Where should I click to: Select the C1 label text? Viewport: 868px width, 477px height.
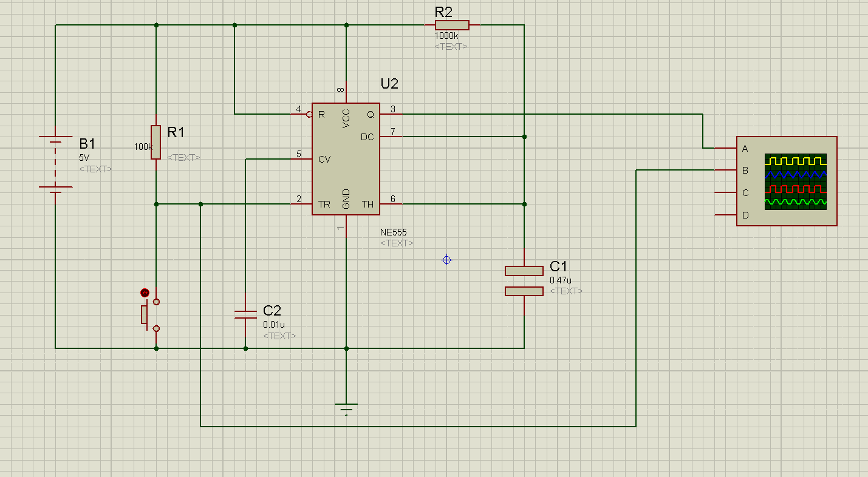click(558, 266)
